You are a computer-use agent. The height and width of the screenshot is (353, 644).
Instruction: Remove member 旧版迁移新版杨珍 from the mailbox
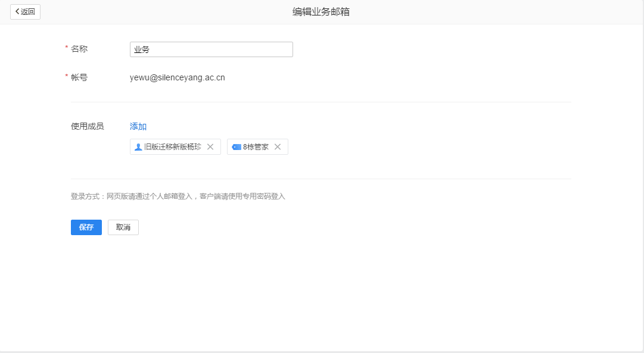click(x=210, y=146)
